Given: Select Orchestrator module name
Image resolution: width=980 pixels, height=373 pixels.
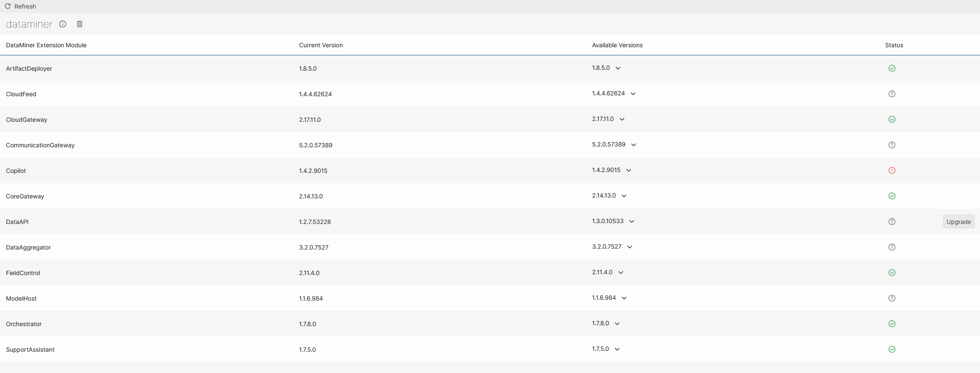Looking at the screenshot, I should 24,324.
